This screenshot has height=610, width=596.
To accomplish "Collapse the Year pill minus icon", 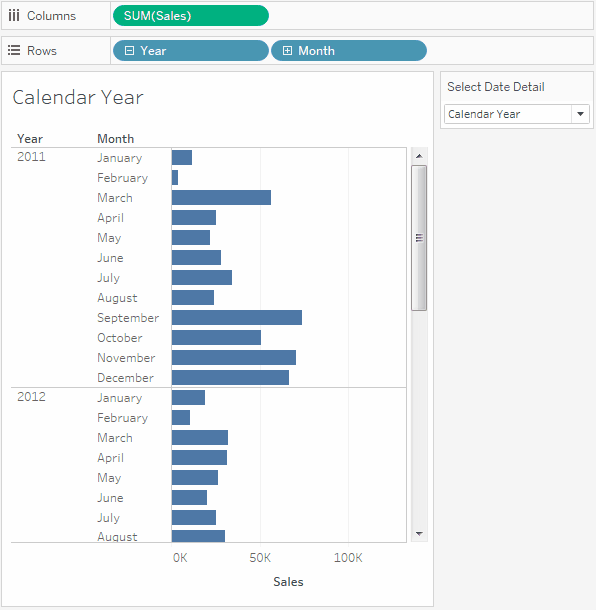I will (x=130, y=51).
